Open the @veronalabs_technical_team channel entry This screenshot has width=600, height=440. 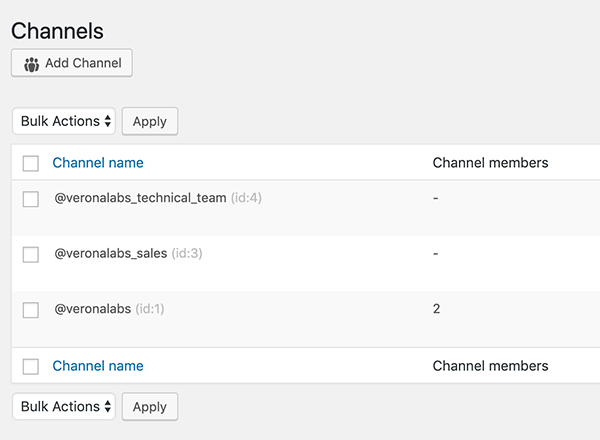(140, 198)
